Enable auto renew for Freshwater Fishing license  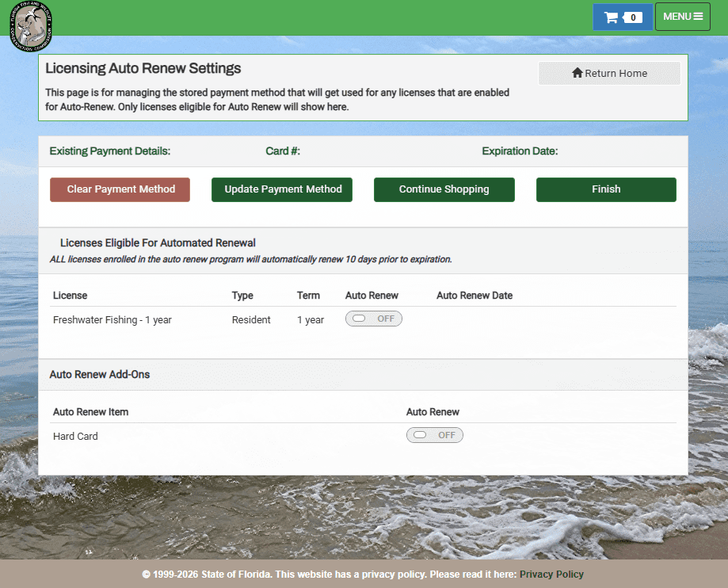(x=373, y=319)
